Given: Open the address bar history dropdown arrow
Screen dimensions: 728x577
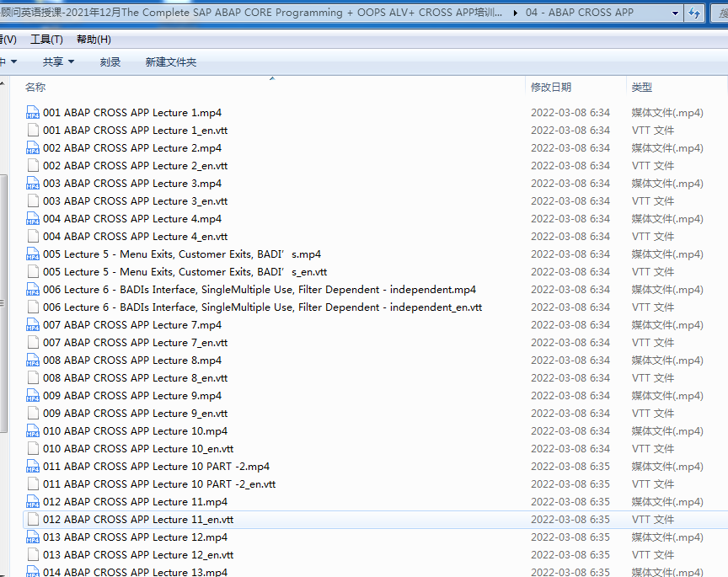Looking at the screenshot, I should (x=676, y=13).
